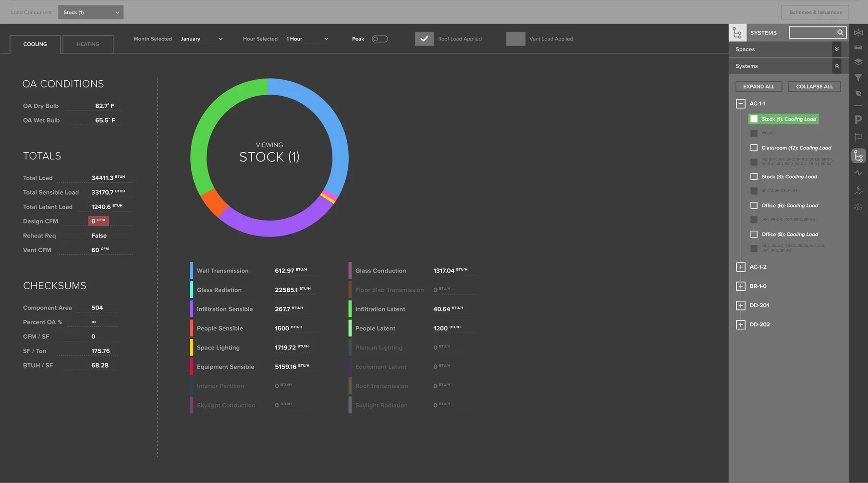Toggle the Peak switch
Screen dimensions: 868x483
[379, 39]
